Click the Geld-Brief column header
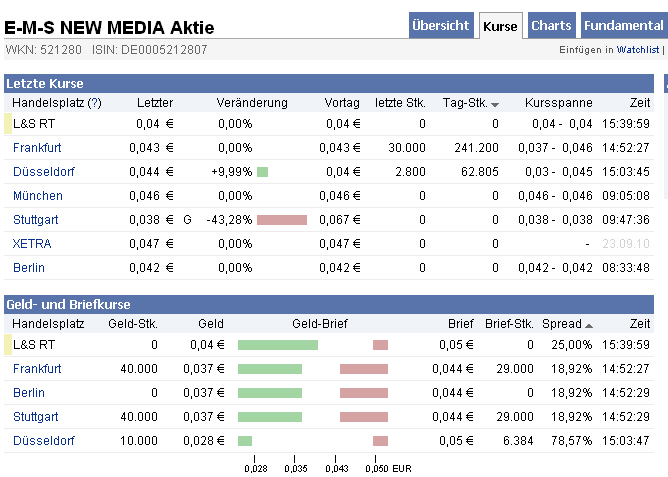The image size is (668, 477). [x=320, y=324]
